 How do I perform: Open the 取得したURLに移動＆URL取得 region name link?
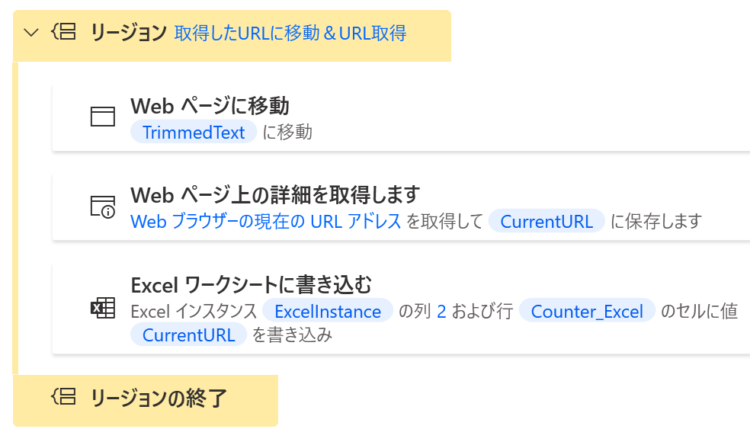pyautogui.click(x=290, y=33)
